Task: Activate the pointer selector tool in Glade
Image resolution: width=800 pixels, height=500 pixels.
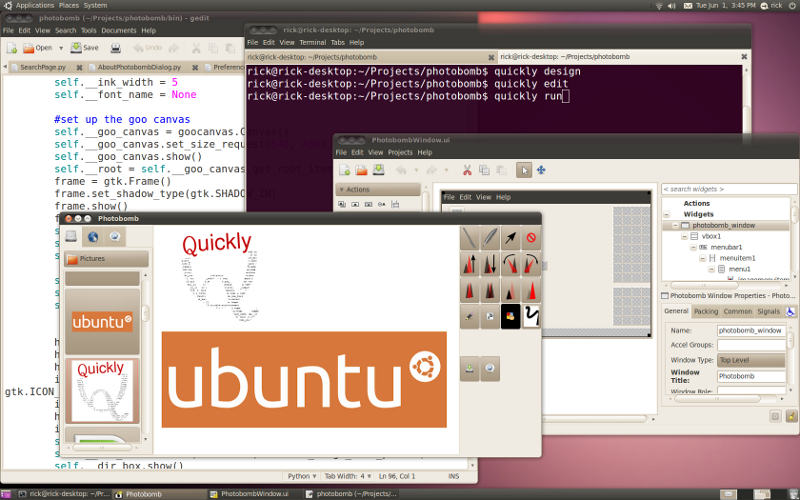Action: coord(524,170)
